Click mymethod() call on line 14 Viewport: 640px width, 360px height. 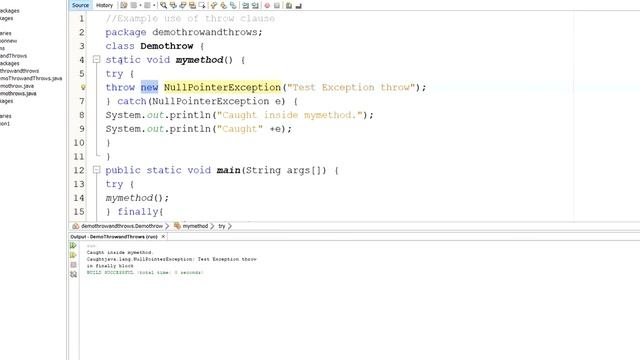pos(137,198)
